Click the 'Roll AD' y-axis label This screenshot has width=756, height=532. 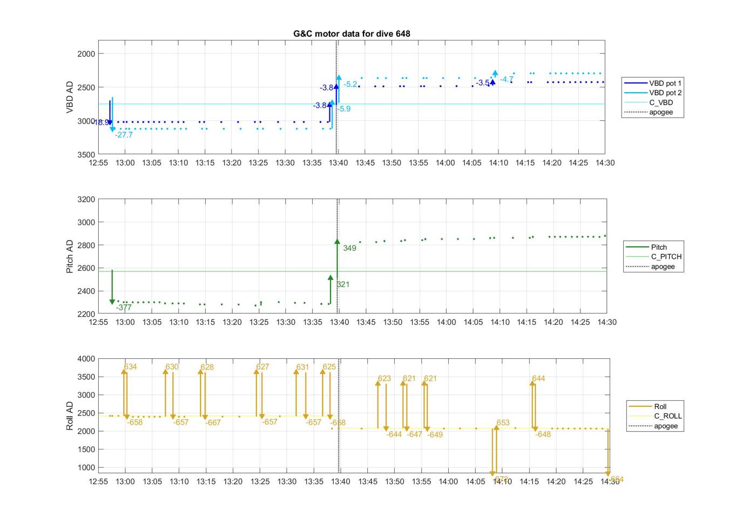point(70,416)
